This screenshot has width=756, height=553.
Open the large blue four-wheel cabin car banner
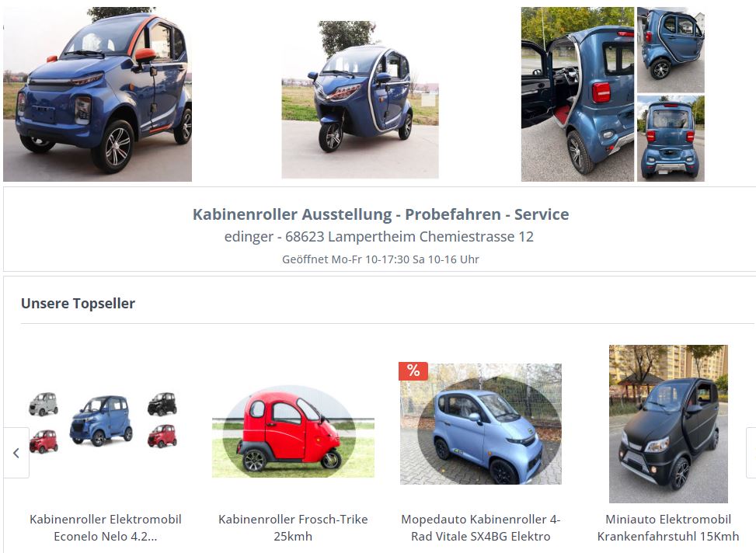click(97, 94)
